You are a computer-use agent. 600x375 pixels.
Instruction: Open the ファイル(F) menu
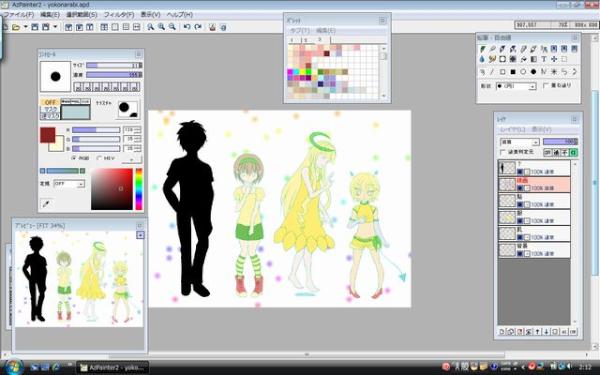19,15
